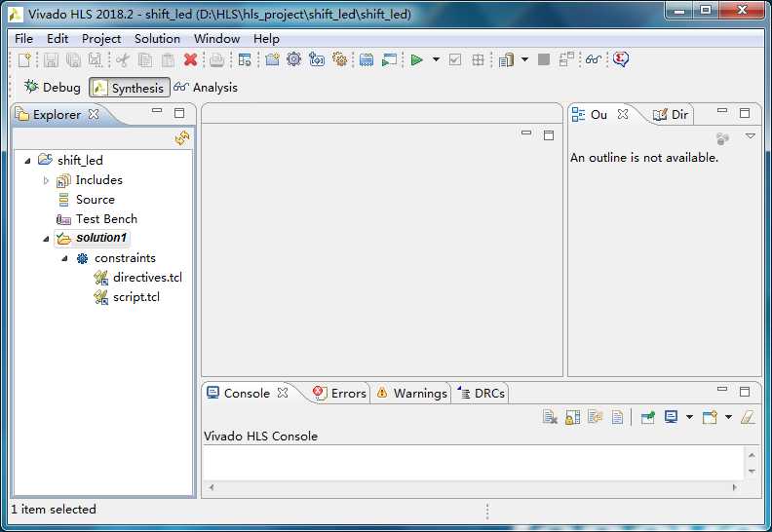The height and width of the screenshot is (532, 772).
Task: Toggle link with editor arrows in Explorer
Action: [182, 138]
